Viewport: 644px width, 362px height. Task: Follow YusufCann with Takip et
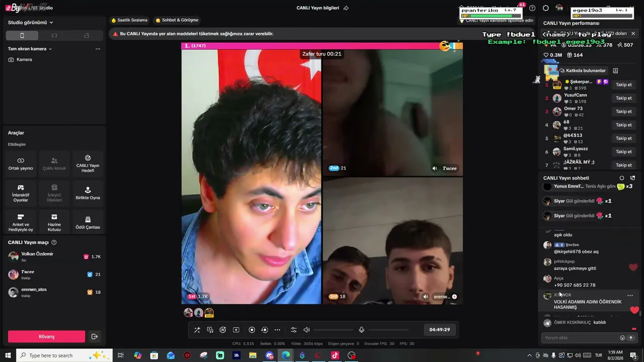click(624, 98)
